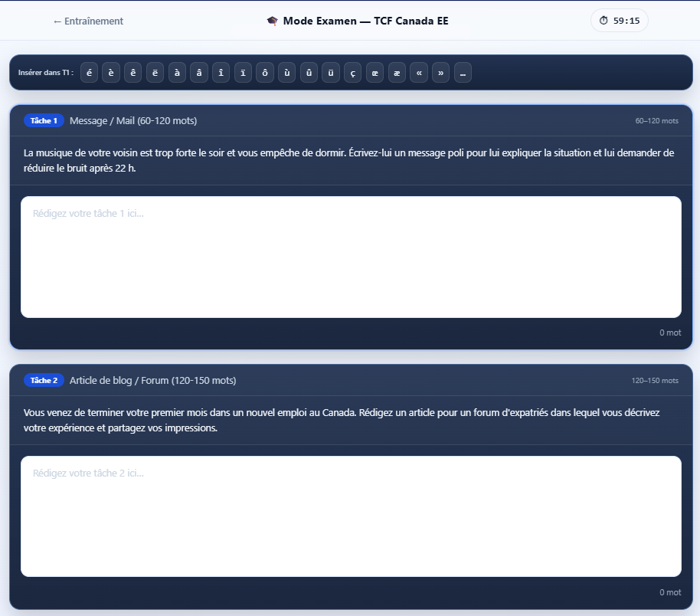Focus the Tâche 1 writing text area
The image size is (700, 616).
351,257
